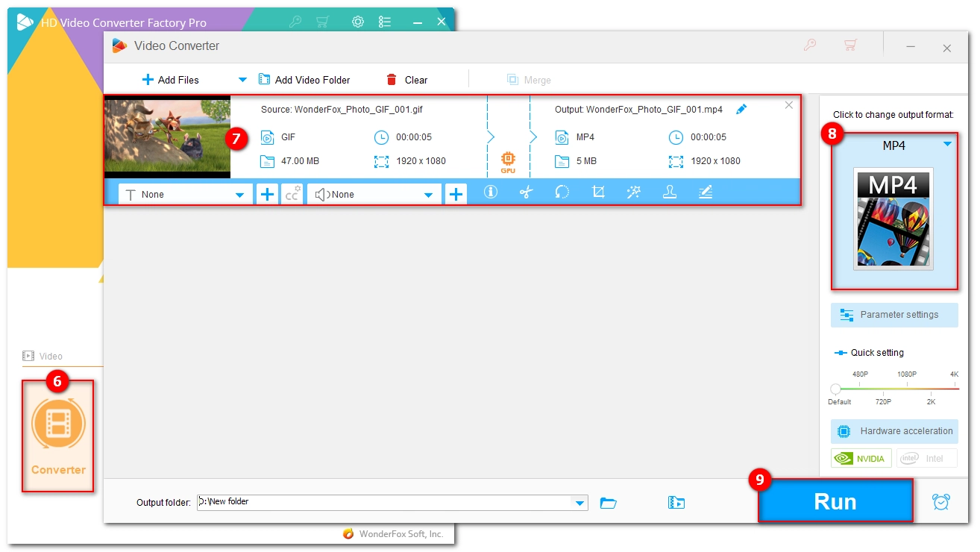Screen dimensions: 980x552
Task: Toggle Intel acceleration
Action: pos(926,458)
